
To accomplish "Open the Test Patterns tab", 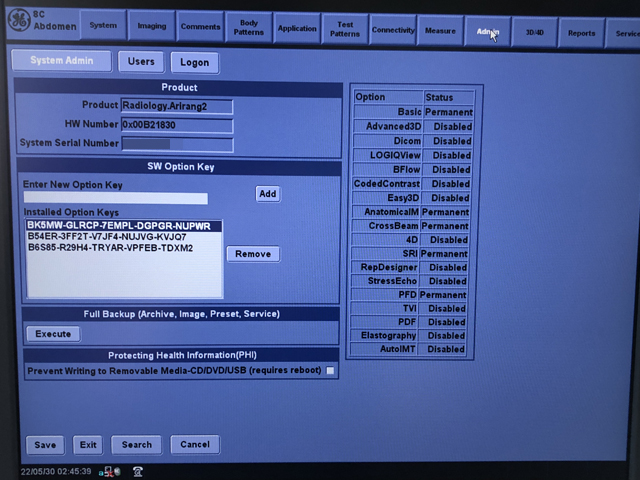I will 345,29.
